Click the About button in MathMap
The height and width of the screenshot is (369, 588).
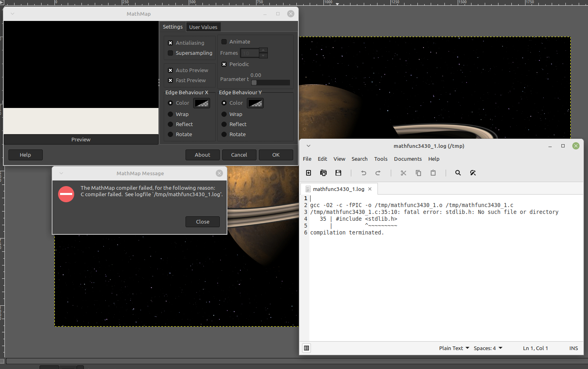pos(202,155)
